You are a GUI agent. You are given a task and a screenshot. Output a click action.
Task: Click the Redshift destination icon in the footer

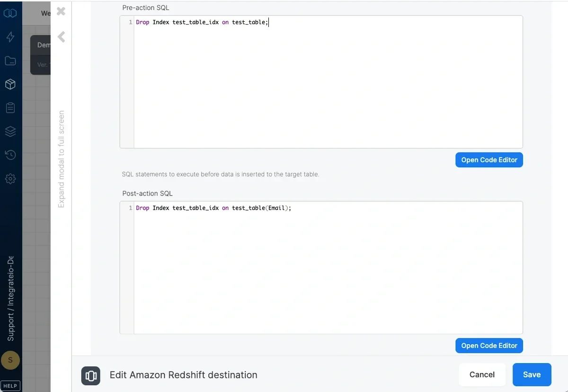tap(90, 375)
